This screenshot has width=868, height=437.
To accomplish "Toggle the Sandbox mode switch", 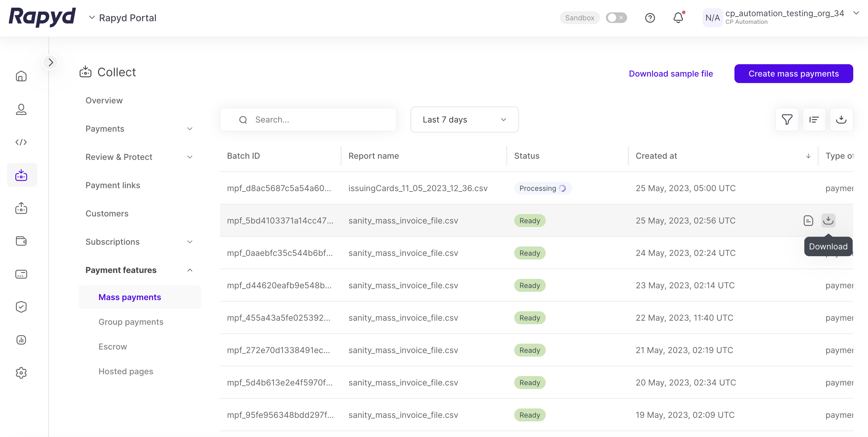I will [x=616, y=18].
